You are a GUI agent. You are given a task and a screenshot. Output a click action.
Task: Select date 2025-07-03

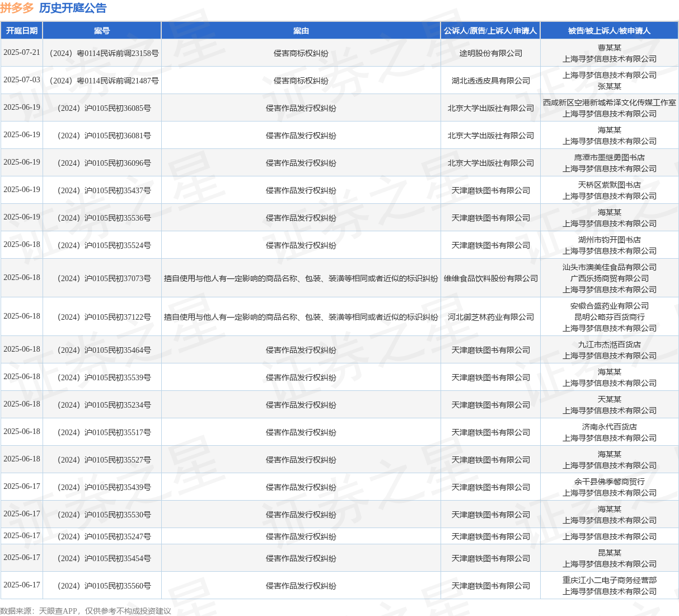(x=22, y=80)
